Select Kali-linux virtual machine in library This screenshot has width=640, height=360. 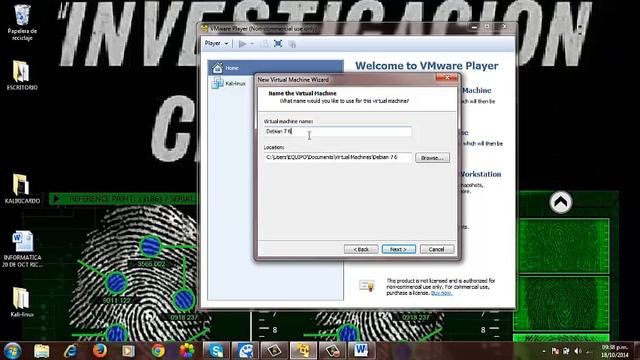pyautogui.click(x=229, y=84)
